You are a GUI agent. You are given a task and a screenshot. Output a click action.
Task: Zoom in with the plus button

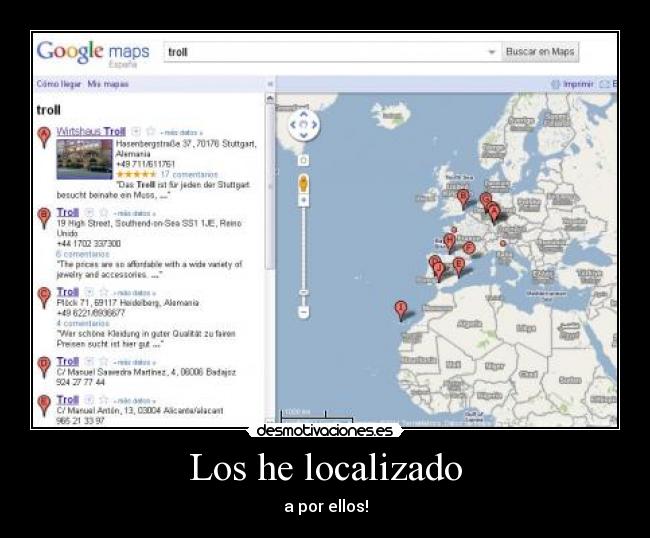pos(304,201)
